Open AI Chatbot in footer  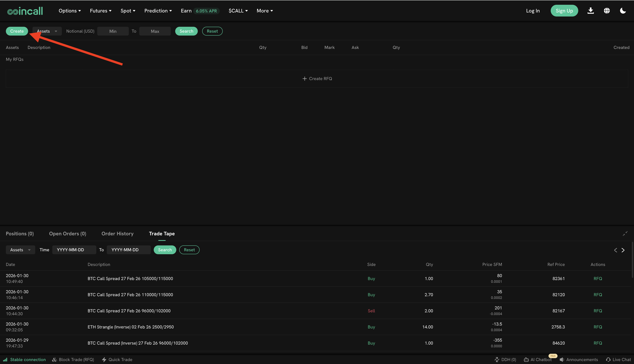[x=538, y=359]
